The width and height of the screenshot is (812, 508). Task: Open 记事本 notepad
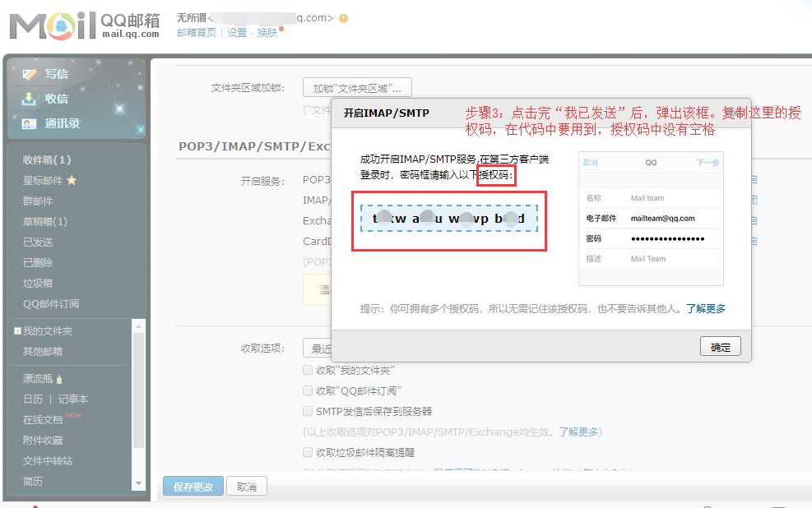73,399
